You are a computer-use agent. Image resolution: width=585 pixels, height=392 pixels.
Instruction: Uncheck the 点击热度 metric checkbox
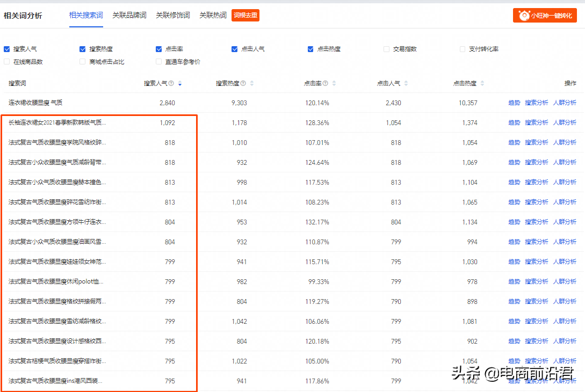(x=310, y=49)
